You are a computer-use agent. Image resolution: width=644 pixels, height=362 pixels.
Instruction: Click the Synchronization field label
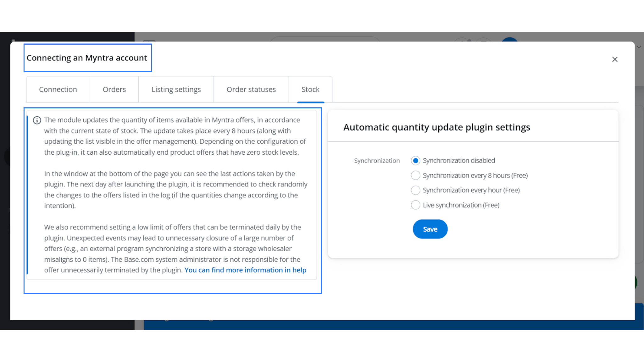click(377, 161)
